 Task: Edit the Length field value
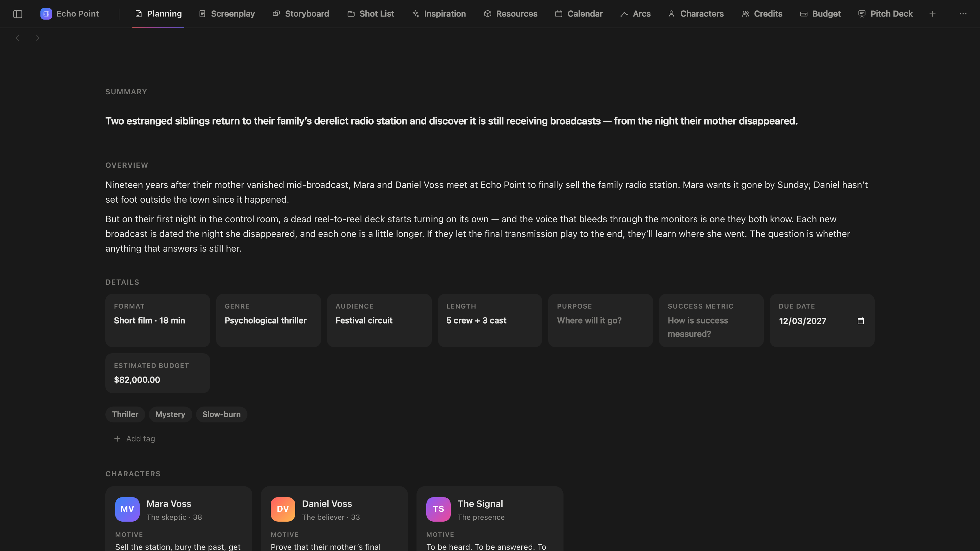click(476, 320)
